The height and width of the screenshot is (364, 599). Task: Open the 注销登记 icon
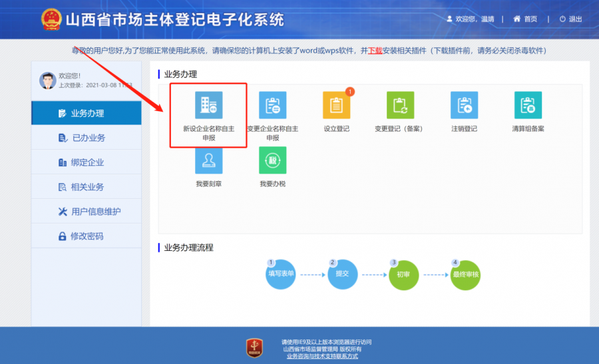[464, 105]
